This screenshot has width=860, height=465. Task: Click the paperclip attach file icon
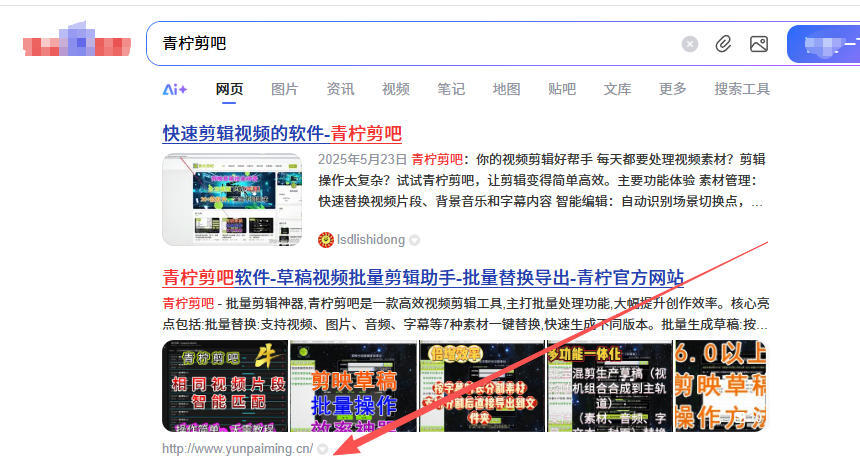(723, 44)
